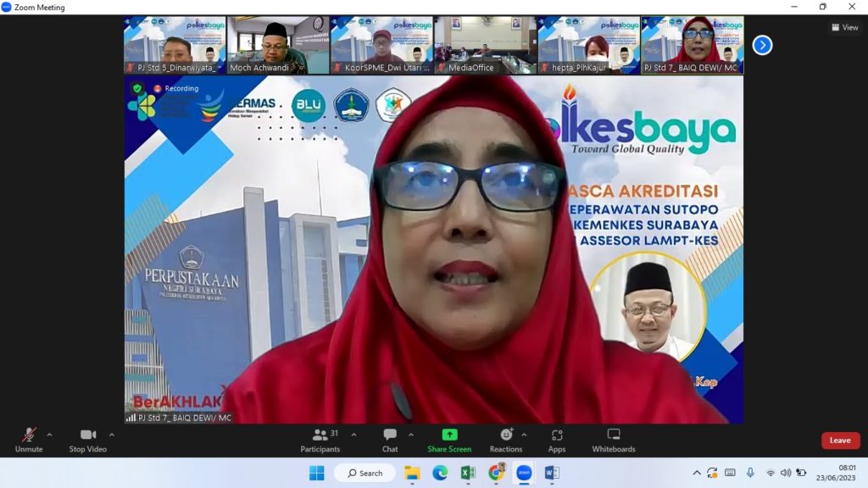Change layout using View button
The height and width of the screenshot is (488, 868).
[845, 27]
